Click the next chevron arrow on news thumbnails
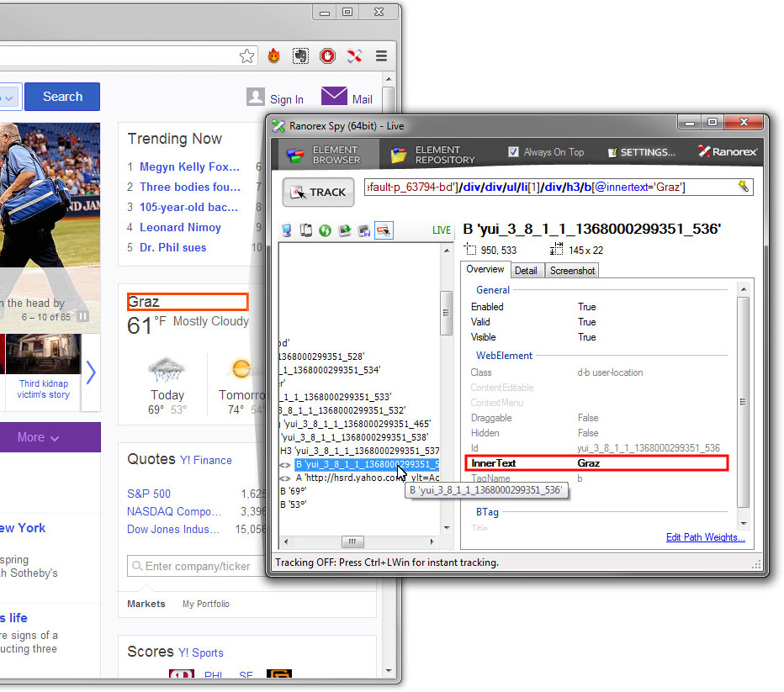 point(91,372)
